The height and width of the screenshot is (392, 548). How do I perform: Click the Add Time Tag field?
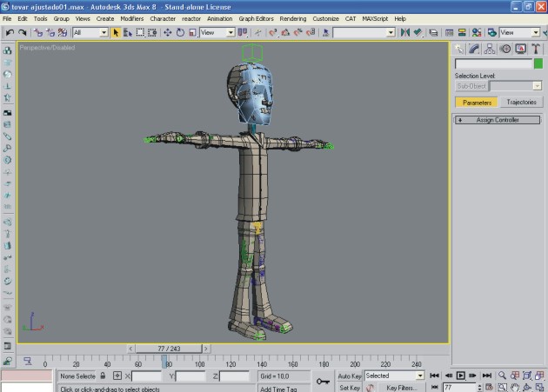[x=284, y=389]
